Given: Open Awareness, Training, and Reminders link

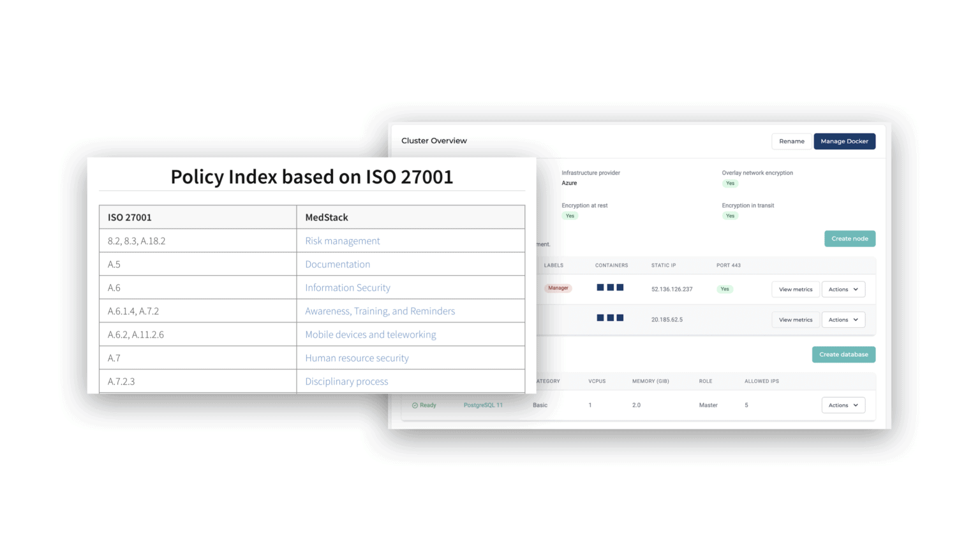Looking at the screenshot, I should [380, 311].
